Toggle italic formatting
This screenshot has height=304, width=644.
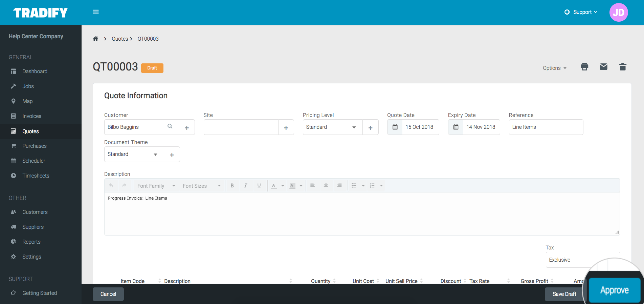point(245,186)
